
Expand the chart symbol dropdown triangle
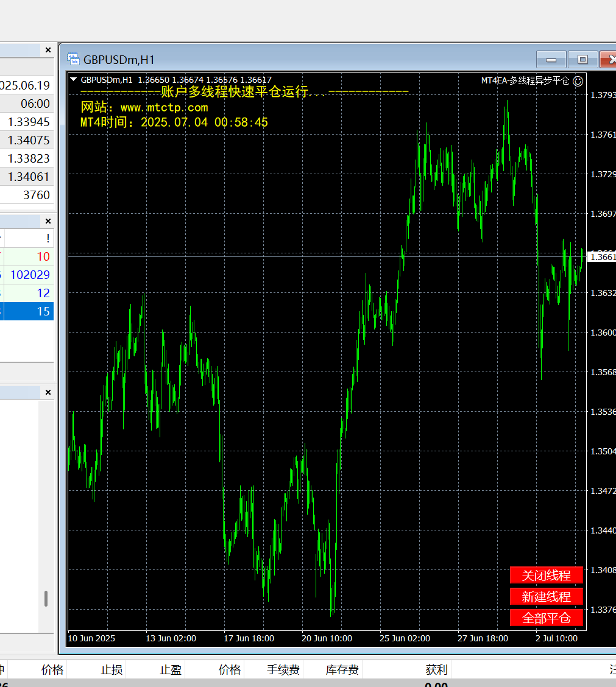73,80
